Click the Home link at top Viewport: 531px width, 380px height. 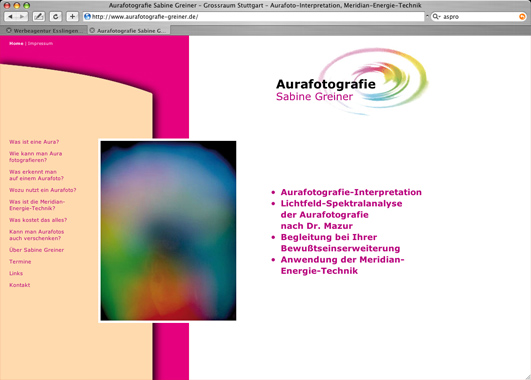pyautogui.click(x=16, y=43)
